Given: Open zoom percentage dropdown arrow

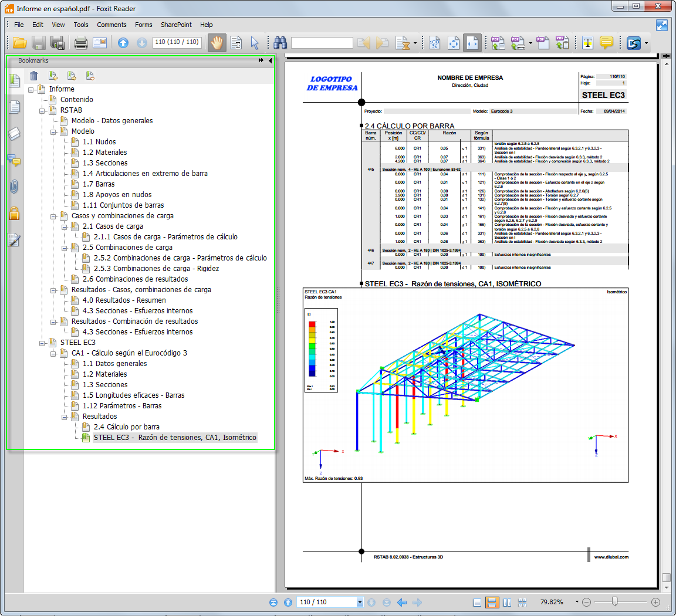Looking at the screenshot, I should pyautogui.click(x=577, y=602).
